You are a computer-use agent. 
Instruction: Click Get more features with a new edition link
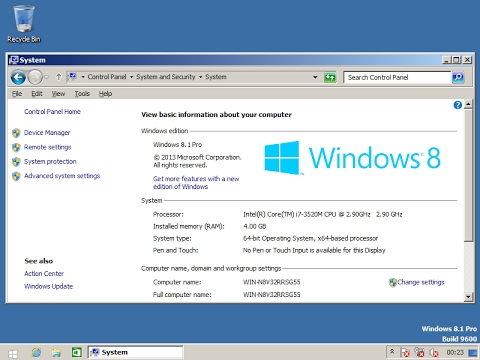tap(196, 183)
